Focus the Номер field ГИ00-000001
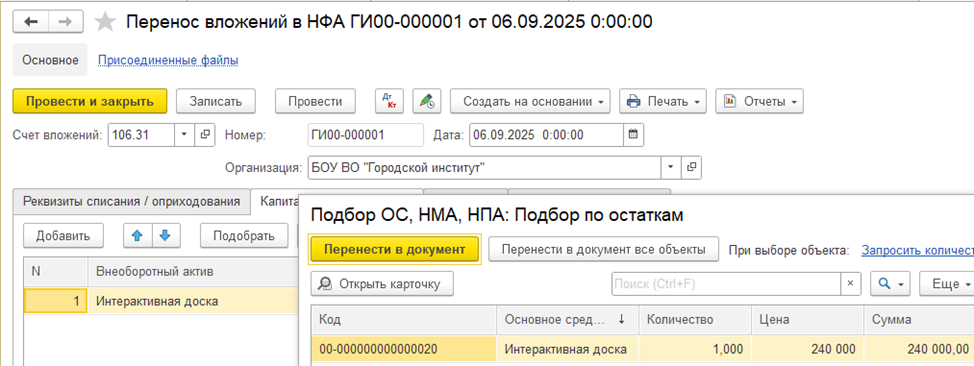 pos(365,135)
